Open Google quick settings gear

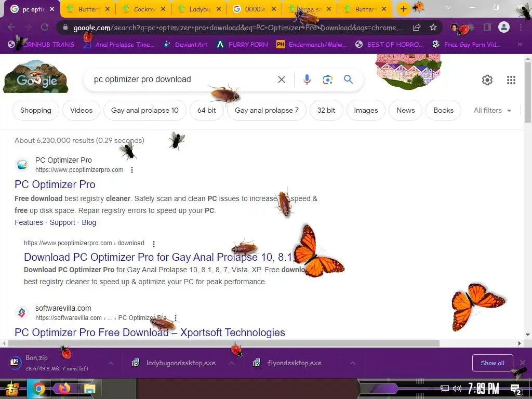click(487, 80)
